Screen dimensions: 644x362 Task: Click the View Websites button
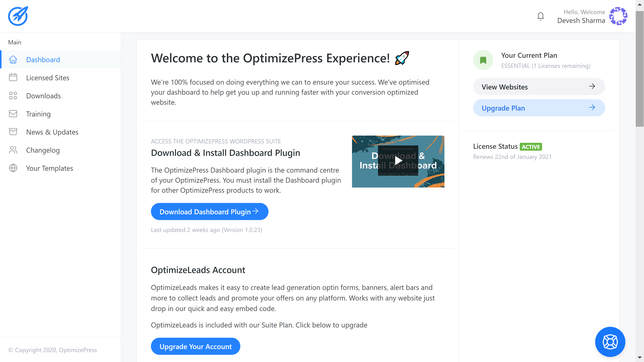(x=539, y=87)
